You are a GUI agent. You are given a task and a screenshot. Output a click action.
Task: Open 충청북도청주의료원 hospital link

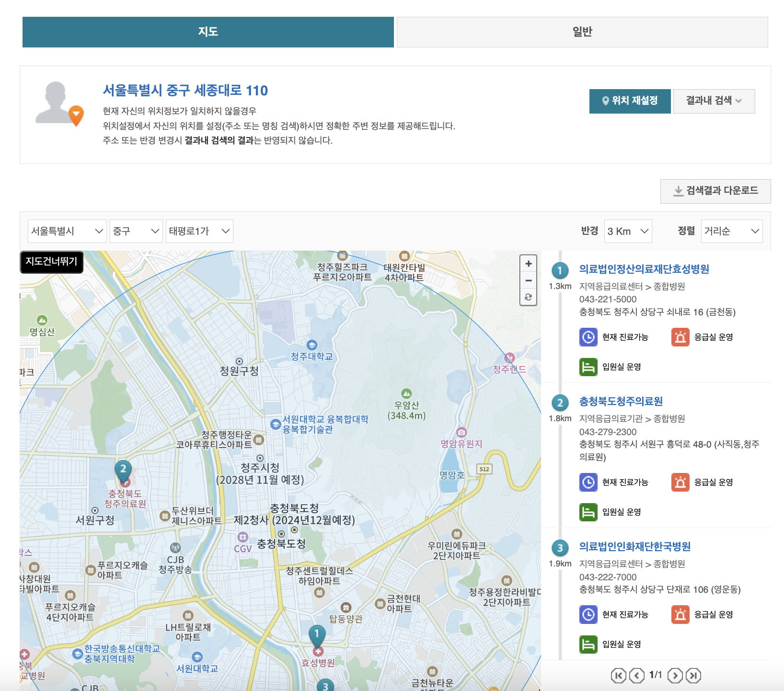pos(621,402)
